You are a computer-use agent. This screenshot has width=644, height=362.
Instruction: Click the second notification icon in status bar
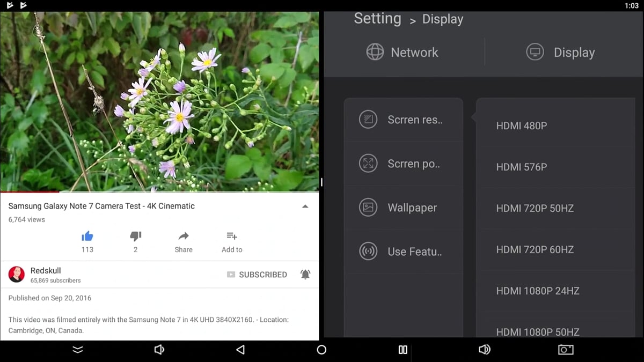(23, 5)
